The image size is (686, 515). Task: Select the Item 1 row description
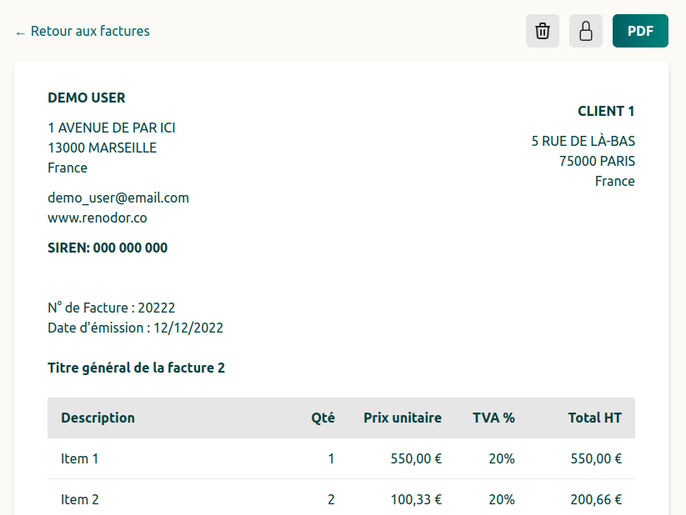(x=80, y=459)
